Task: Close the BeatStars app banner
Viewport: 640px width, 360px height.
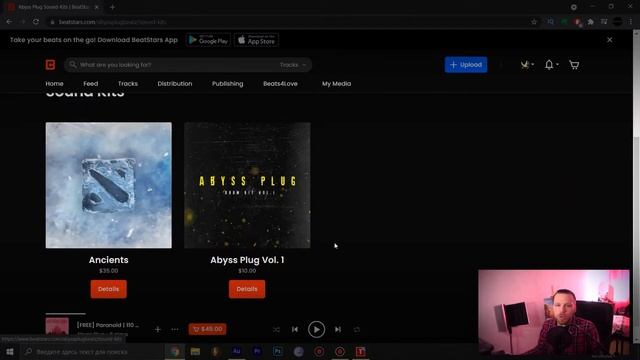Action: click(609, 40)
